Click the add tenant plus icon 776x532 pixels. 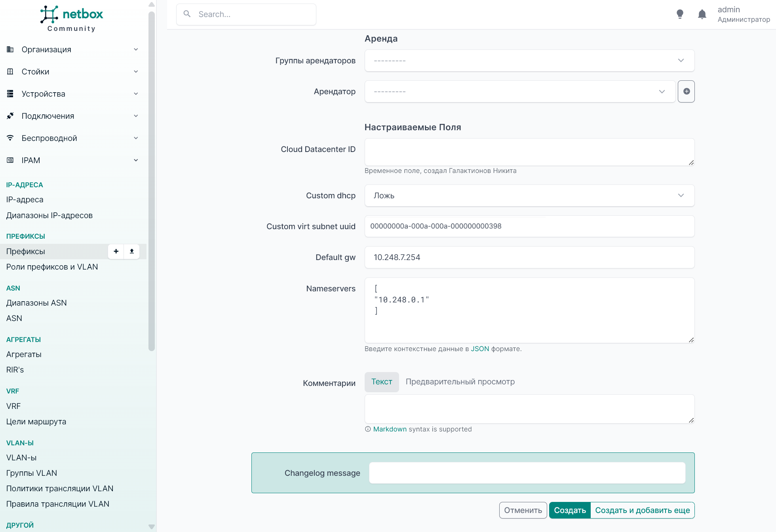[x=687, y=91]
